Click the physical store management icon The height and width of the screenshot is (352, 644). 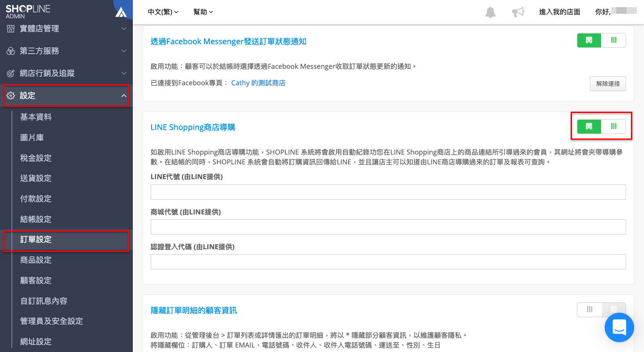pos(11,29)
